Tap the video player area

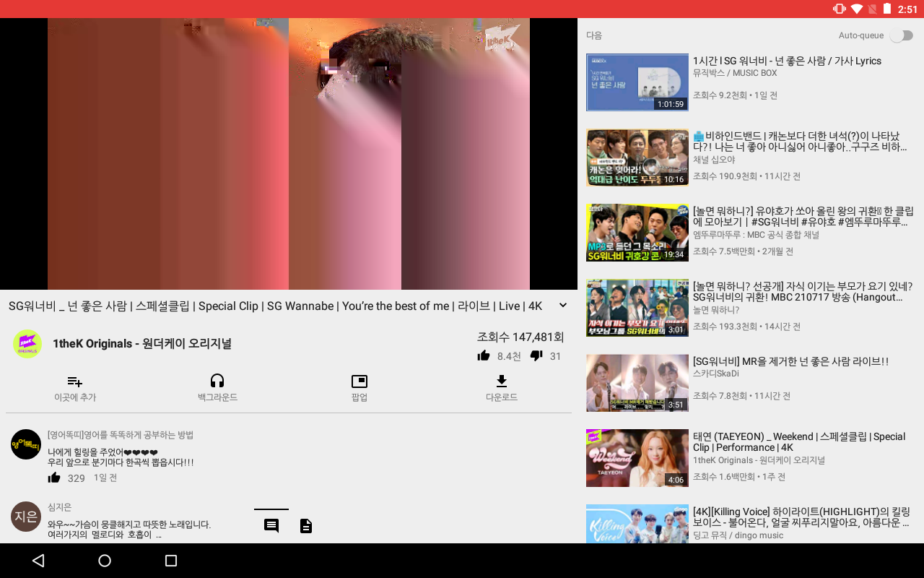289,154
